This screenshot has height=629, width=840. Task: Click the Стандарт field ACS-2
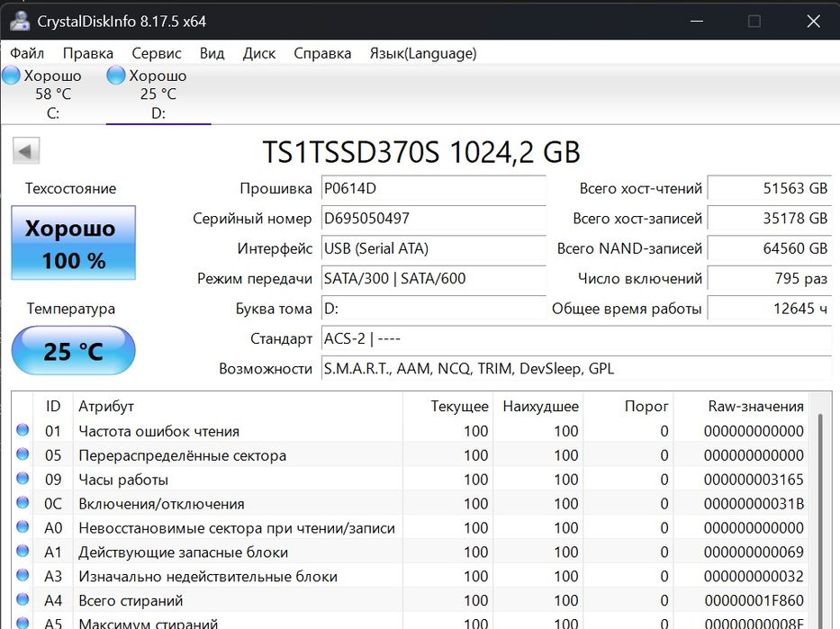[x=576, y=338]
